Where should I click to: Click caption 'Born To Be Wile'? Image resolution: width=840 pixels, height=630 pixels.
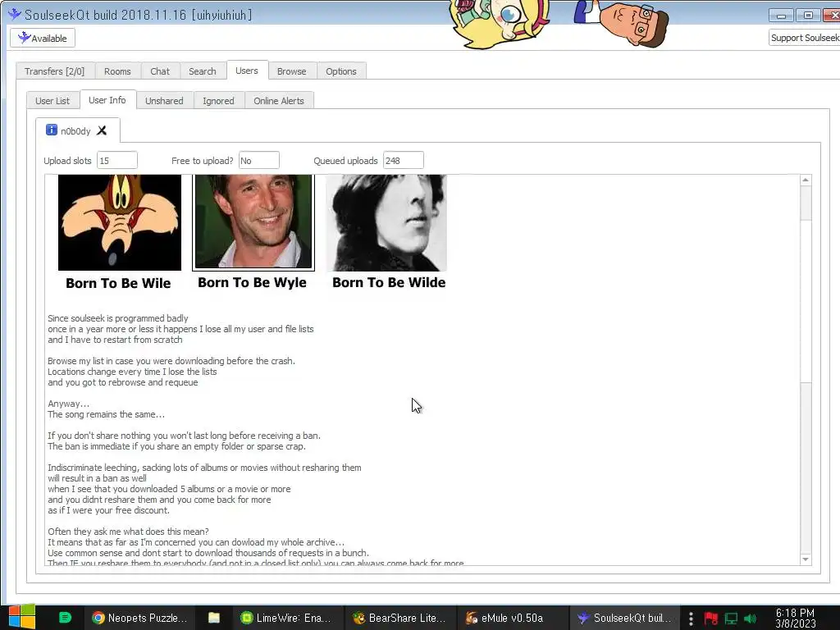(x=118, y=283)
